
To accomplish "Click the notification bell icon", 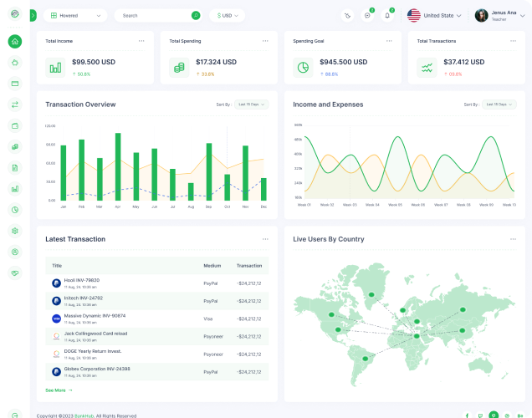I will (387, 15).
